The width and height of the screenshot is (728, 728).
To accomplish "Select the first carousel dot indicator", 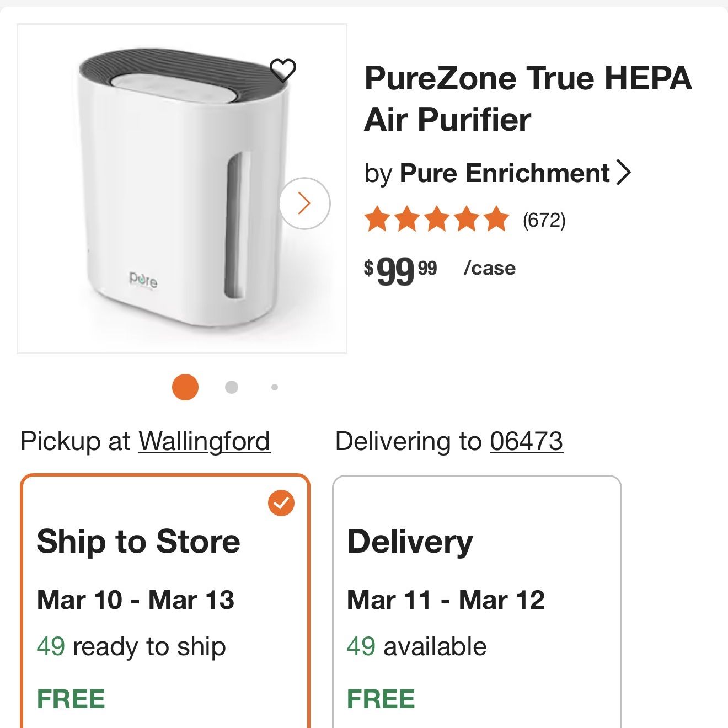I will (x=185, y=387).
